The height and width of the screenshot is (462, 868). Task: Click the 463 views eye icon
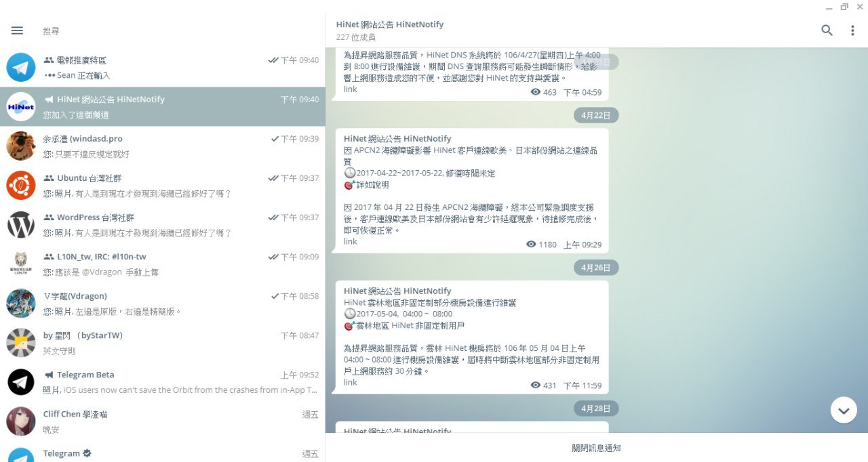[536, 91]
